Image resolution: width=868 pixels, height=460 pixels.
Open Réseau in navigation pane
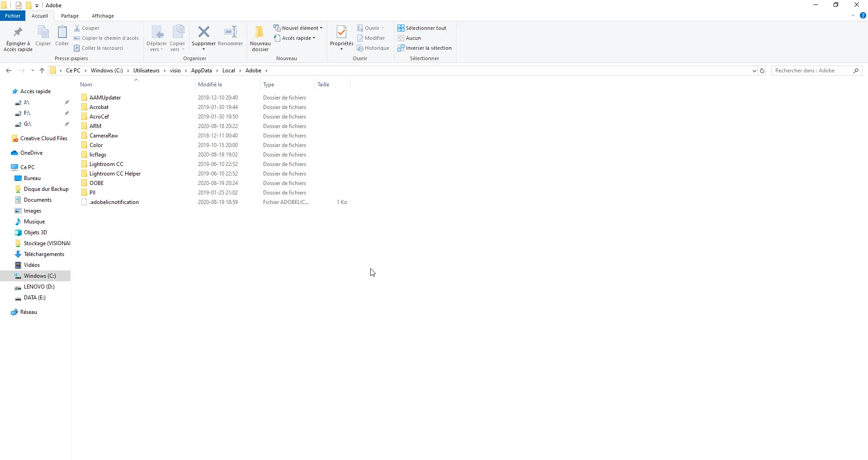click(28, 312)
